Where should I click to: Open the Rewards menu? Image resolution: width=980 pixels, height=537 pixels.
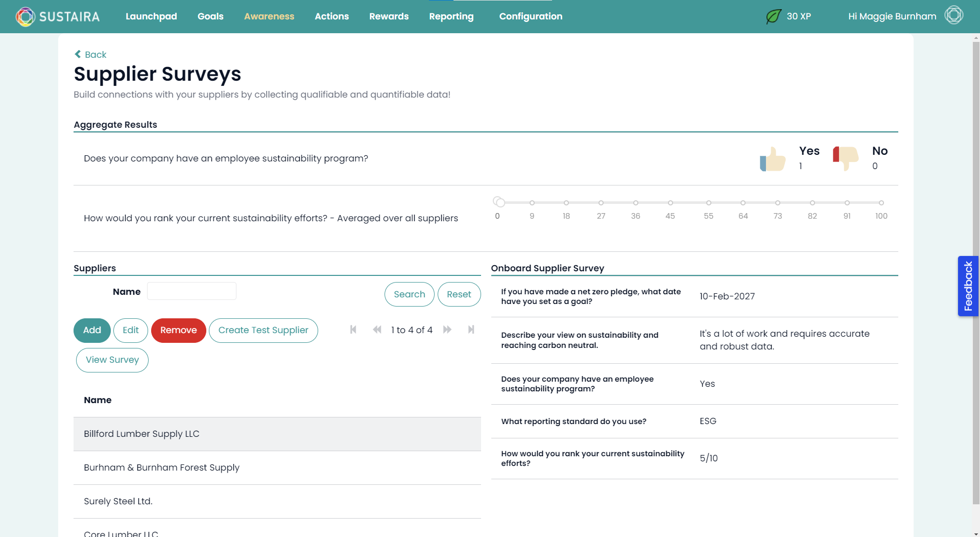[x=389, y=16]
